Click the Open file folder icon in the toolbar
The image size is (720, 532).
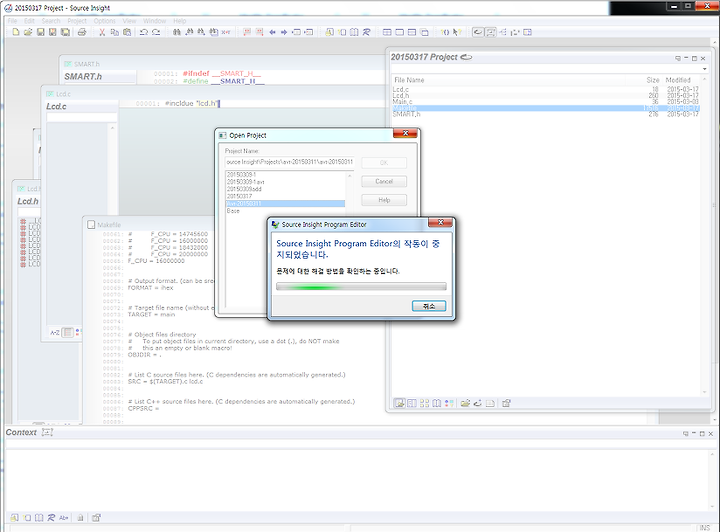[28, 32]
